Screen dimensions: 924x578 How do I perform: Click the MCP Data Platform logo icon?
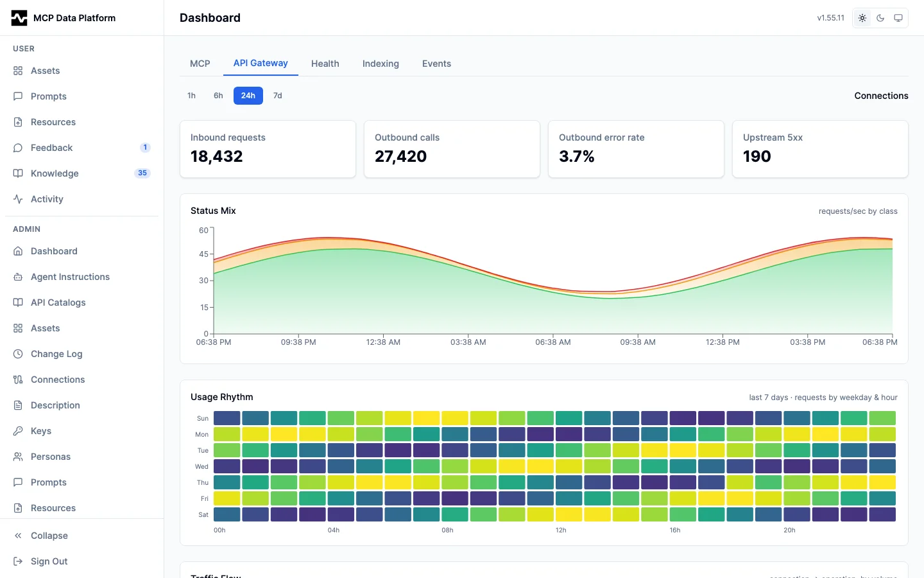click(19, 18)
